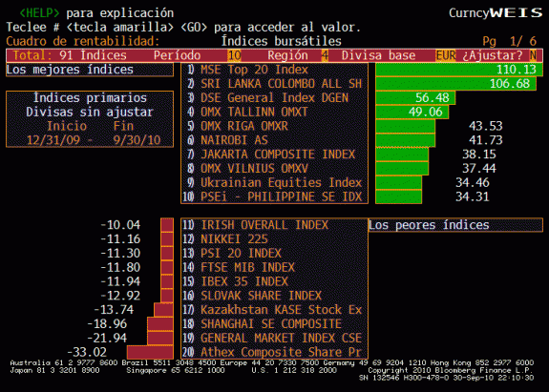The height and width of the screenshot is (392, 549).
Task: Click the Índices bursátiles title
Action: 281,41
